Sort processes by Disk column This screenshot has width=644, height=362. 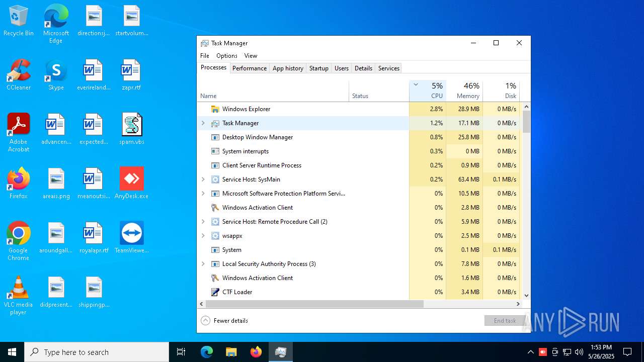click(x=501, y=90)
